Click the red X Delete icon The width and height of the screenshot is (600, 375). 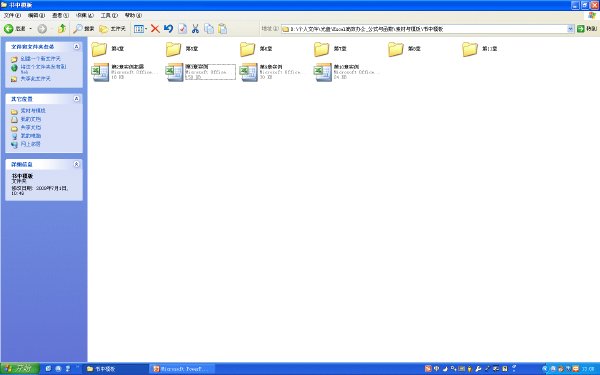(x=155, y=29)
